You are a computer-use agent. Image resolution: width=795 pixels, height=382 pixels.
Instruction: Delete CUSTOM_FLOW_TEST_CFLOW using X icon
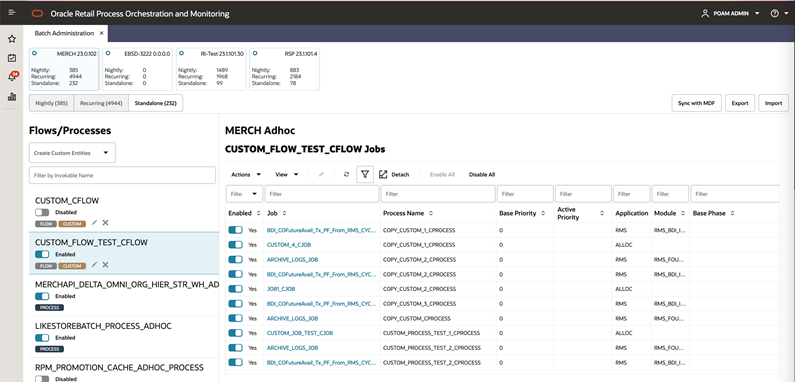pos(105,265)
